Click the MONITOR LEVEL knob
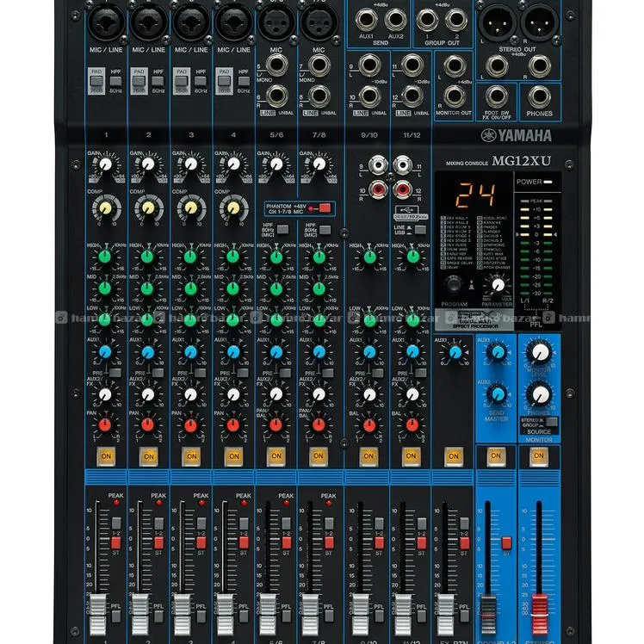Viewport: 644px width, 644px height. point(540,350)
